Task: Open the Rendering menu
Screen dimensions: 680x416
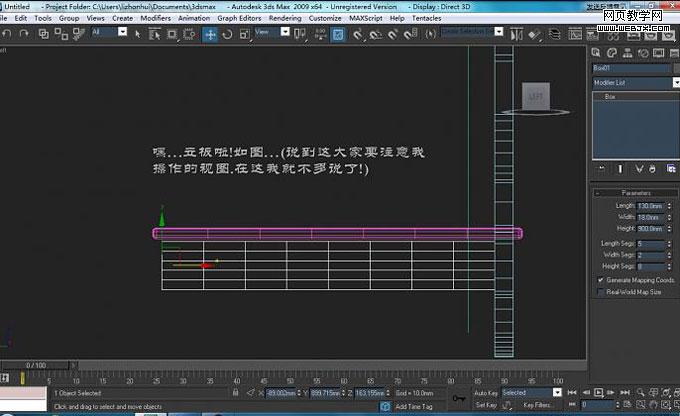Action: [285, 18]
